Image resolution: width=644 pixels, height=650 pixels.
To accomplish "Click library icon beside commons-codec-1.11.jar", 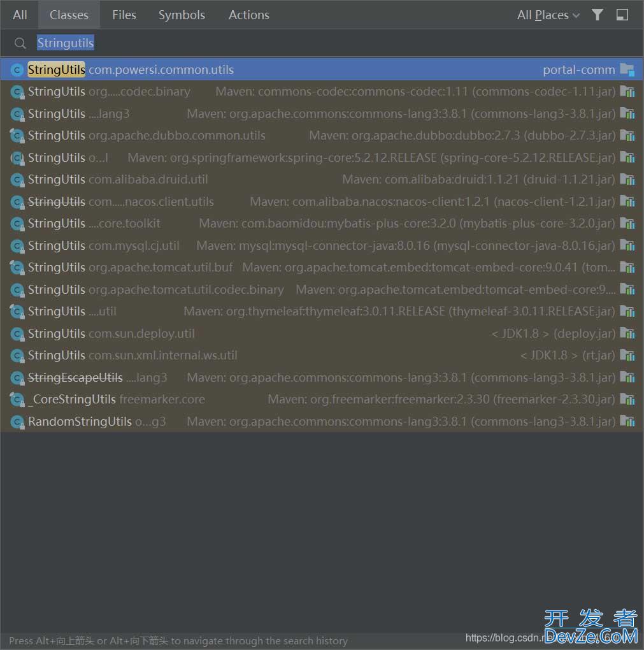I will (627, 92).
